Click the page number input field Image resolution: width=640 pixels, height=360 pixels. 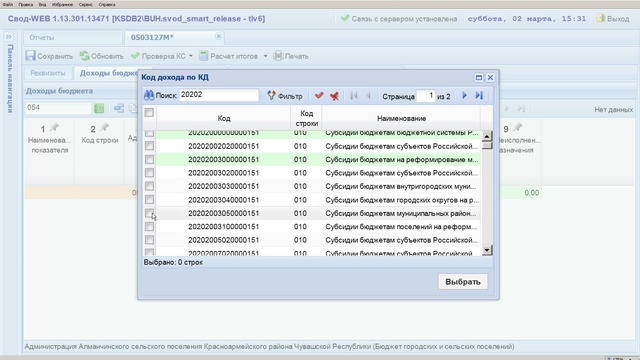click(425, 96)
